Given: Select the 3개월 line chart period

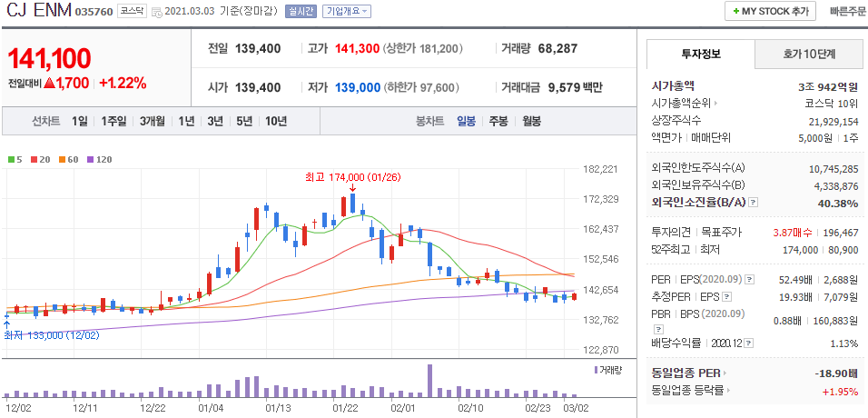Looking at the screenshot, I should point(153,121).
